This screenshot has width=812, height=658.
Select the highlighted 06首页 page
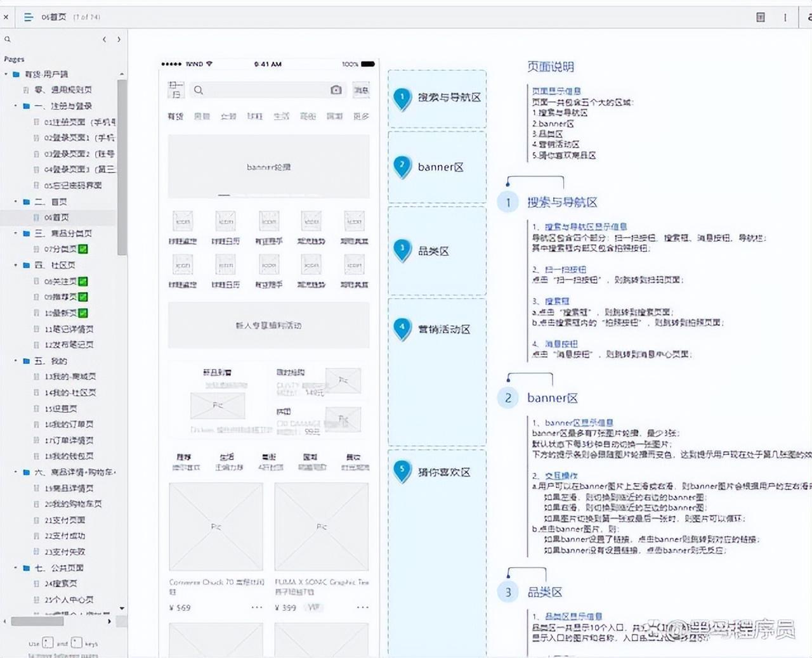[56, 217]
